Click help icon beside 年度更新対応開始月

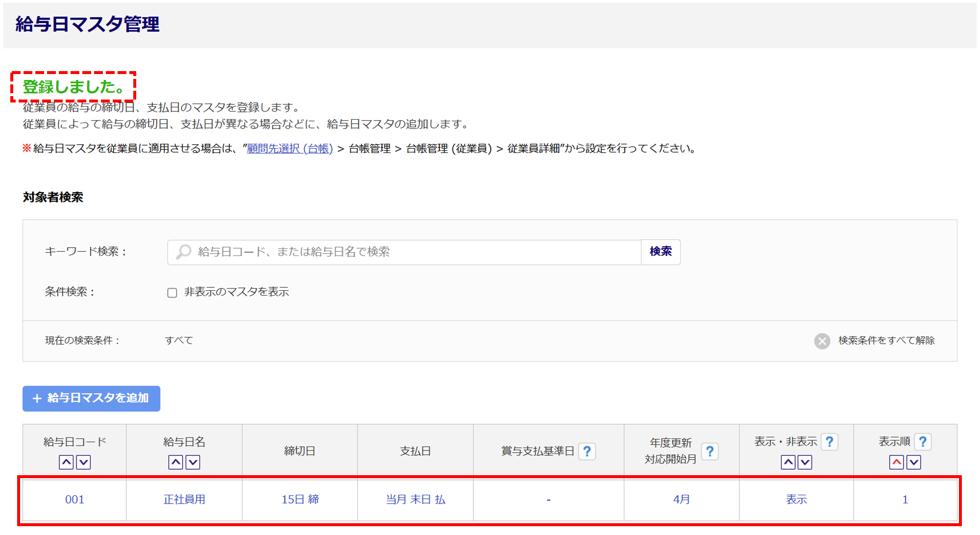pyautogui.click(x=709, y=451)
